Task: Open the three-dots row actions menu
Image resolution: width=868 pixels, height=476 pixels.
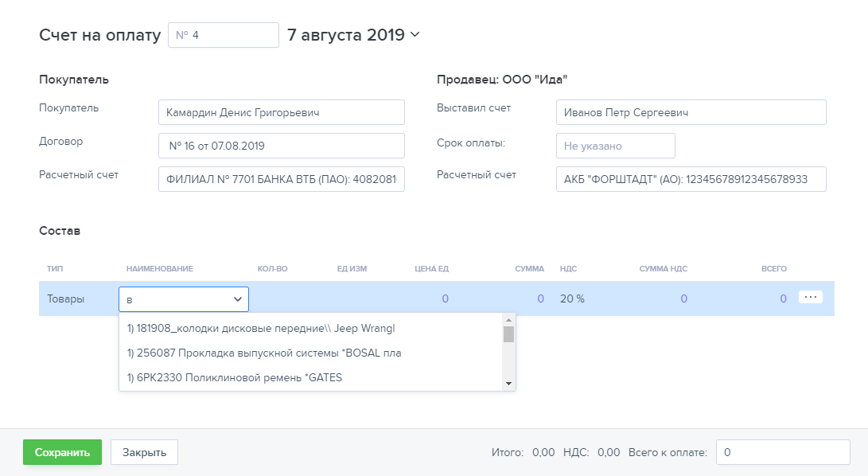Action: 810,297
